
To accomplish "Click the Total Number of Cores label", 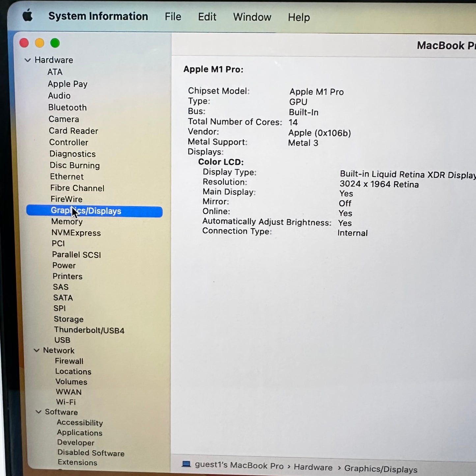I will pos(235,122).
